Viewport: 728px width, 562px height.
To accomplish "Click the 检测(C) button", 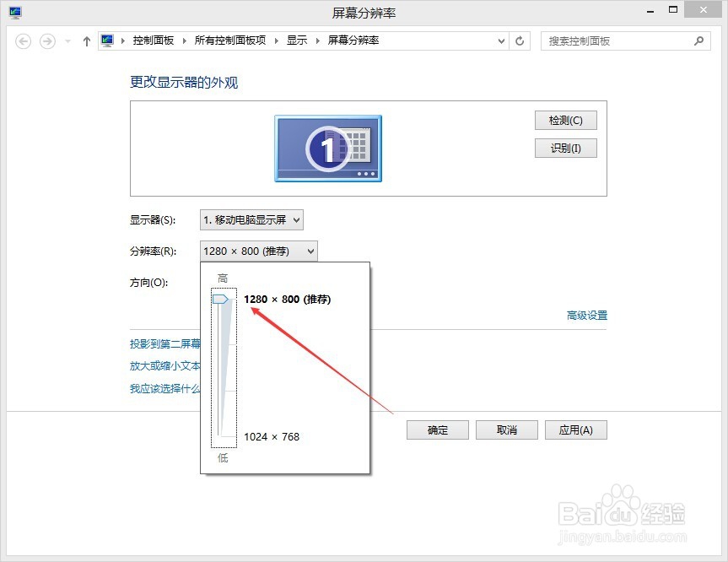I will 565,121.
